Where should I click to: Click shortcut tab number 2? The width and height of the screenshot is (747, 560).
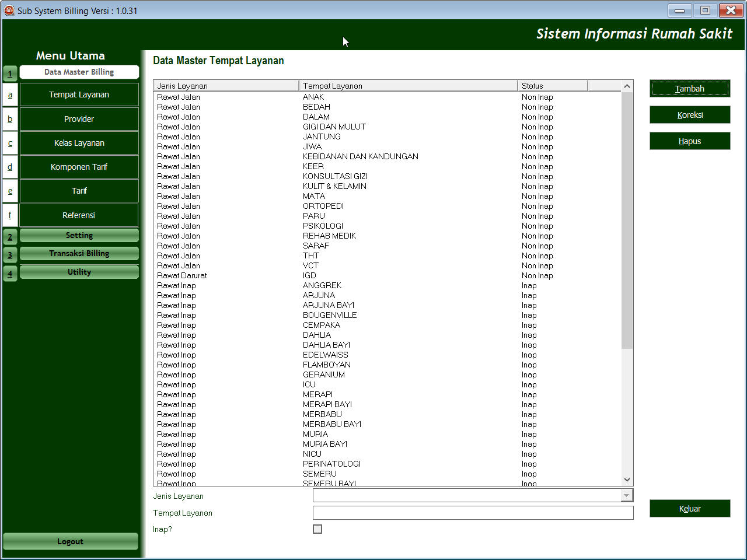pos(10,237)
